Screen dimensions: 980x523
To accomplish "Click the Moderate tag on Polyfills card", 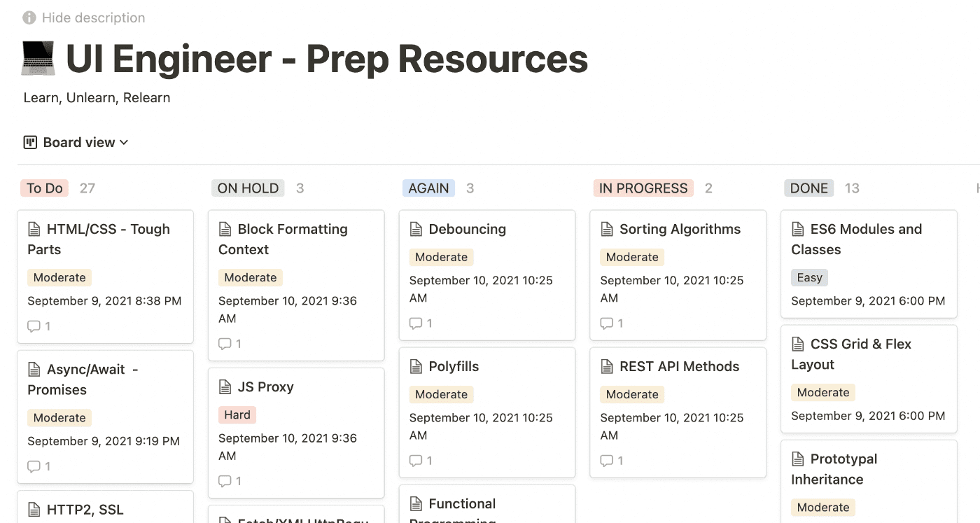I will [441, 394].
